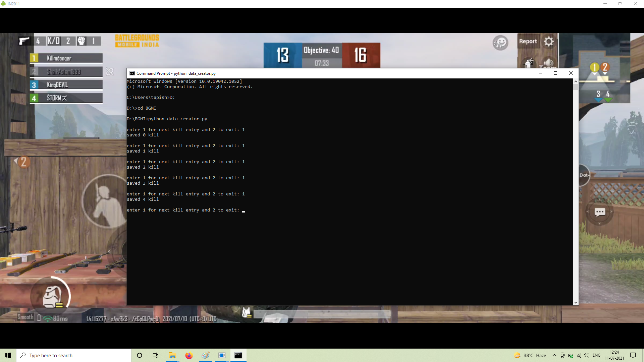
Task: Open ENG language input selector
Action: coord(596,355)
